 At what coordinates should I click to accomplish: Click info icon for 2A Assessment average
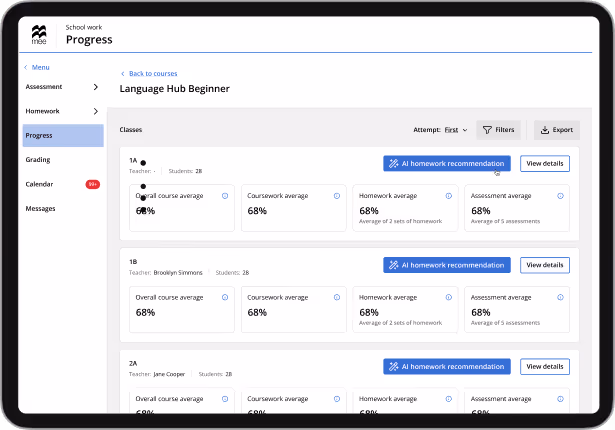pyautogui.click(x=560, y=399)
